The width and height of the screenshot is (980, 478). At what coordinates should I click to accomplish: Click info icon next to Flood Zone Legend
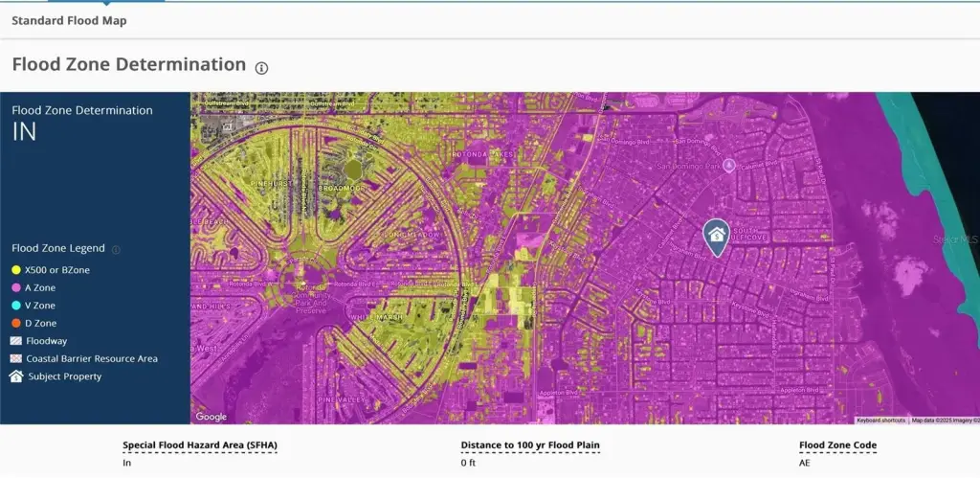pyautogui.click(x=116, y=249)
